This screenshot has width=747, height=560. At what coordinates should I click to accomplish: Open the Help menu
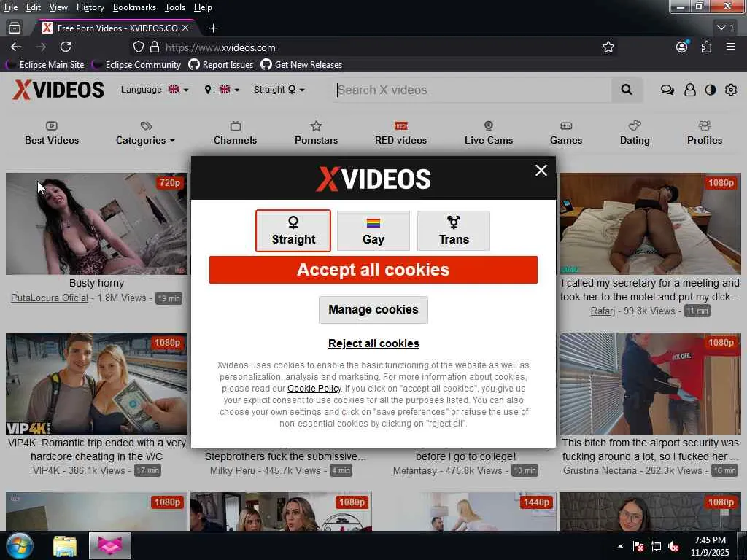click(x=203, y=7)
